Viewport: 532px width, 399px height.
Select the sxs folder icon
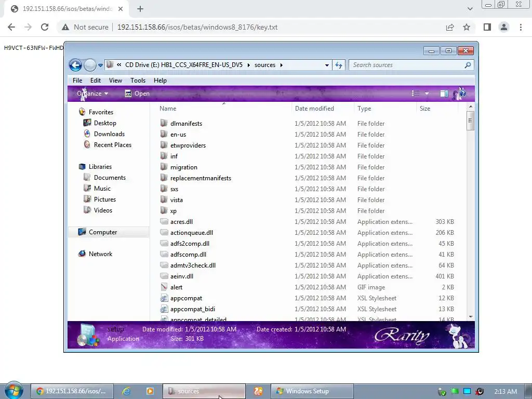[x=164, y=189]
